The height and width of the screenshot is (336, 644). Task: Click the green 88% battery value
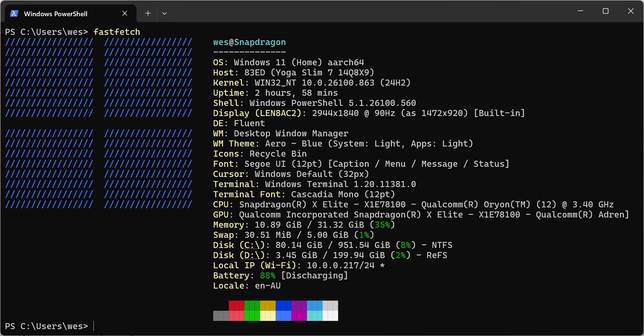click(268, 276)
